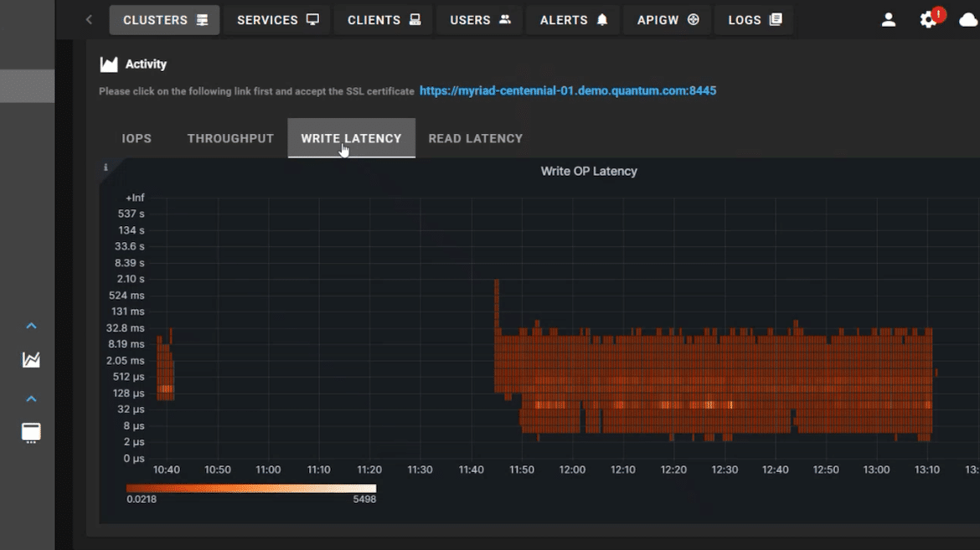The height and width of the screenshot is (550, 980).
Task: Collapse navigation with the back chevron
Action: [x=89, y=20]
